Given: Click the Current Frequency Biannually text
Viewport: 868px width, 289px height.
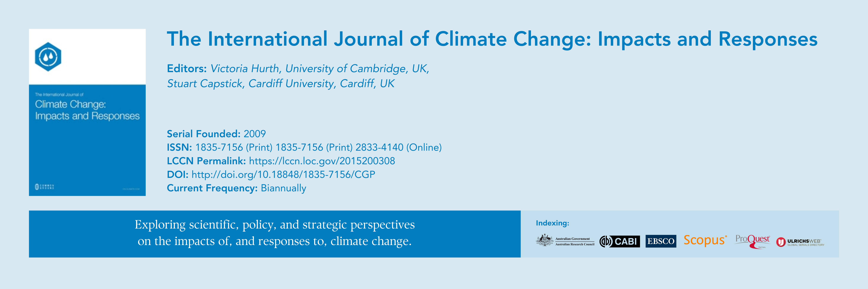Looking at the screenshot, I should point(237,188).
